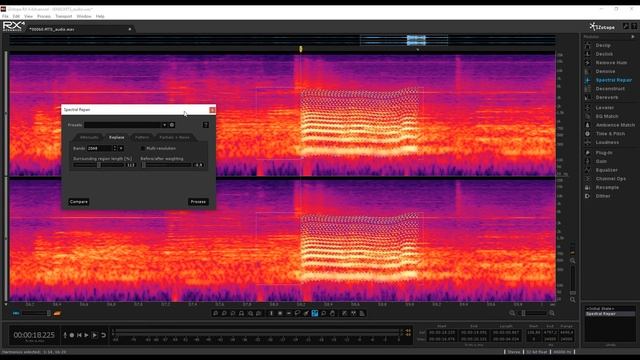
Task: Close the 00060.MTS_audio.wav file tab
Action: click(130, 29)
